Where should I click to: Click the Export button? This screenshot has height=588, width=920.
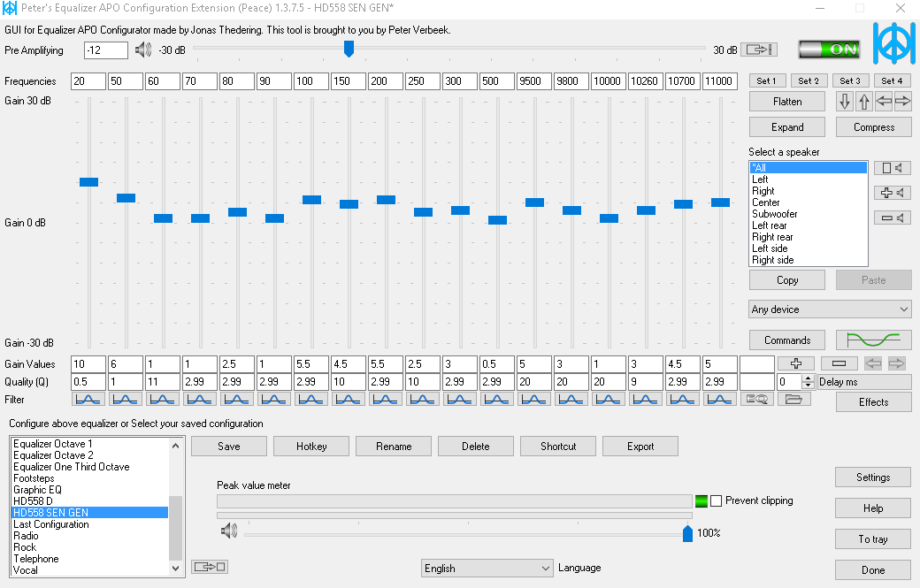(x=640, y=447)
